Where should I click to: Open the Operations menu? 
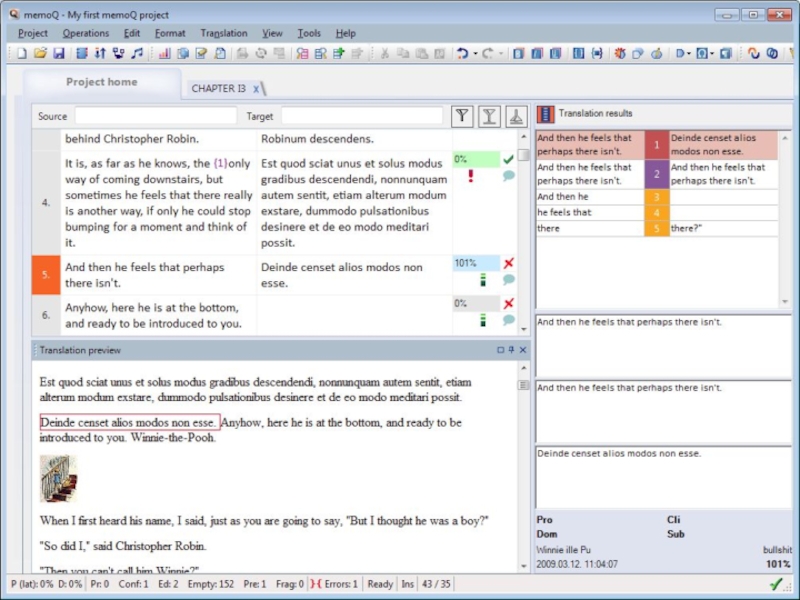point(86,33)
